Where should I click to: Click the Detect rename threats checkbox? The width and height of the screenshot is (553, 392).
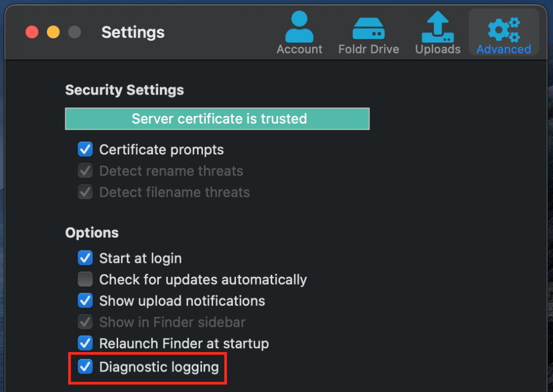point(85,171)
